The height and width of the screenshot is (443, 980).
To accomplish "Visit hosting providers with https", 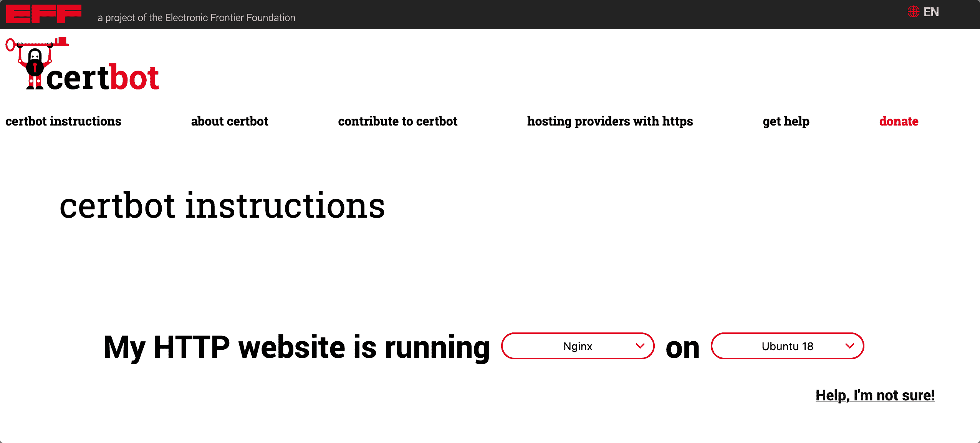I will [610, 121].
